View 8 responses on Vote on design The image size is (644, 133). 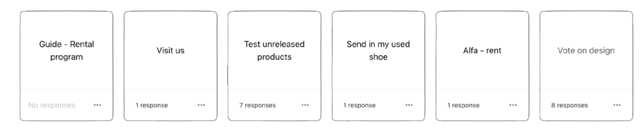570,105
